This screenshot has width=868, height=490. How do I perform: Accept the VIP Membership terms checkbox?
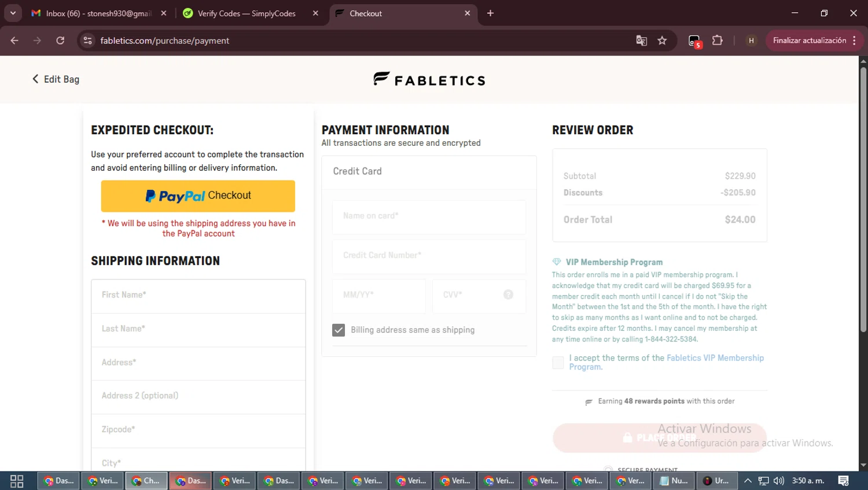558,363
